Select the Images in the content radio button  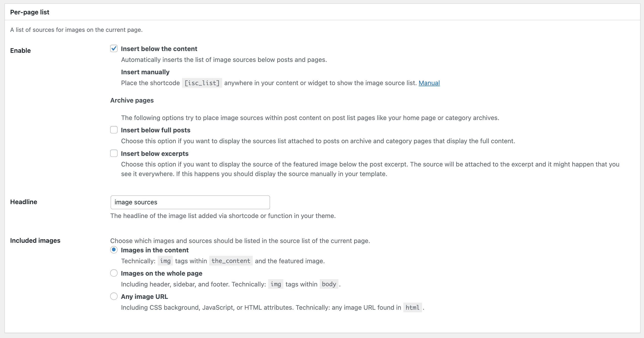114,250
